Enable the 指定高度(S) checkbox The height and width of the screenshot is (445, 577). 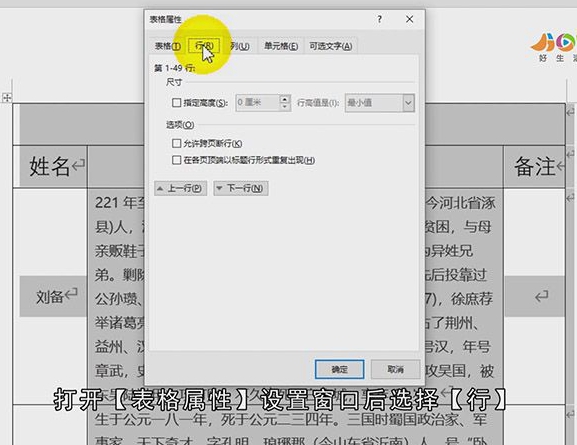176,103
